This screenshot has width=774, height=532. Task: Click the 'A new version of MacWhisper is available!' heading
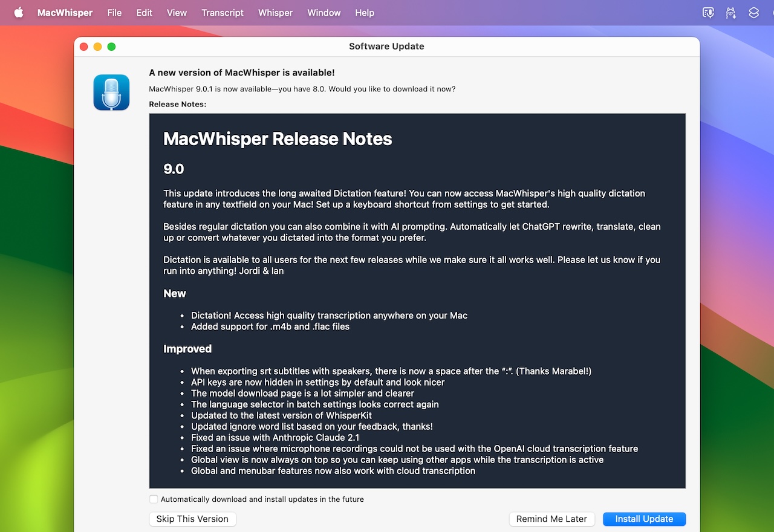pyautogui.click(x=242, y=73)
